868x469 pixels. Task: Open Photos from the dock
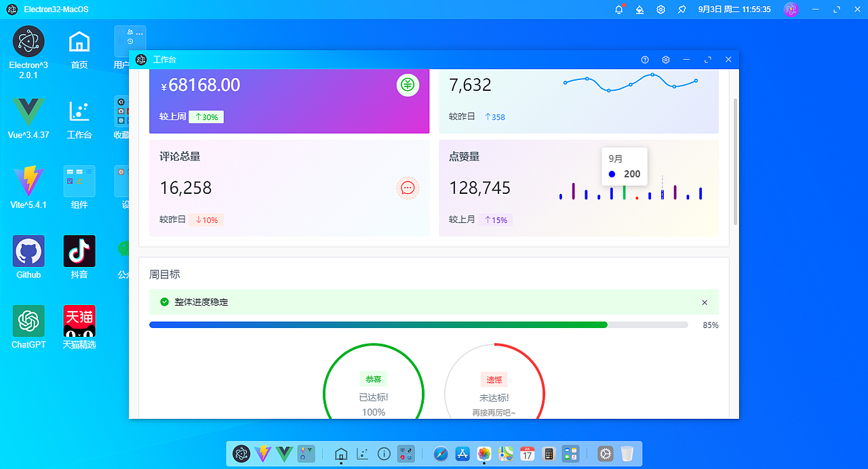coord(484,453)
